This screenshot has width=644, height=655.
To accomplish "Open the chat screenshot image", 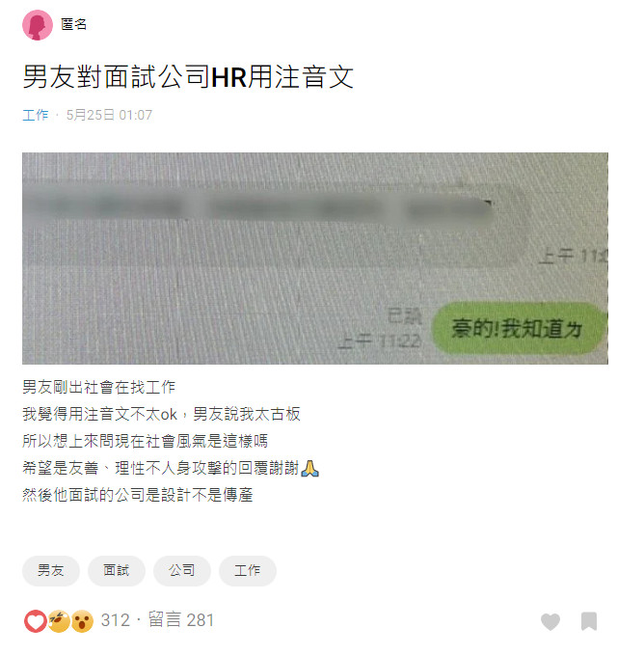I will click(315, 259).
